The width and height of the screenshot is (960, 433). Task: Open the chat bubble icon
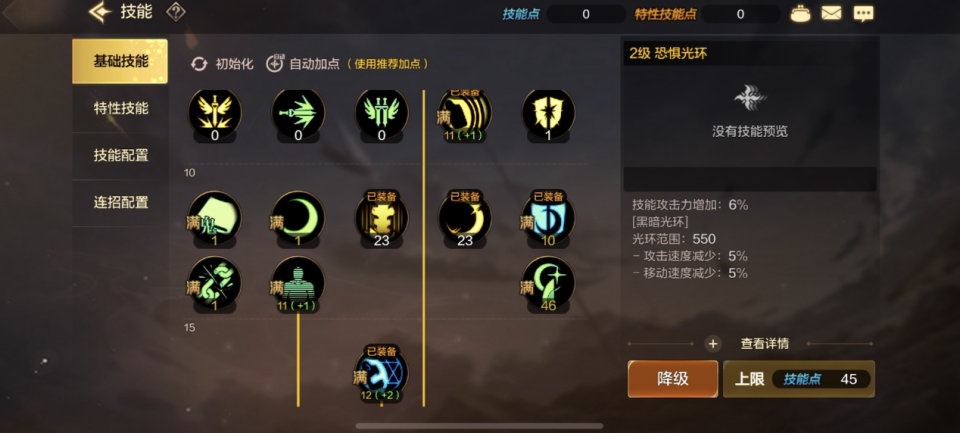coord(863,13)
